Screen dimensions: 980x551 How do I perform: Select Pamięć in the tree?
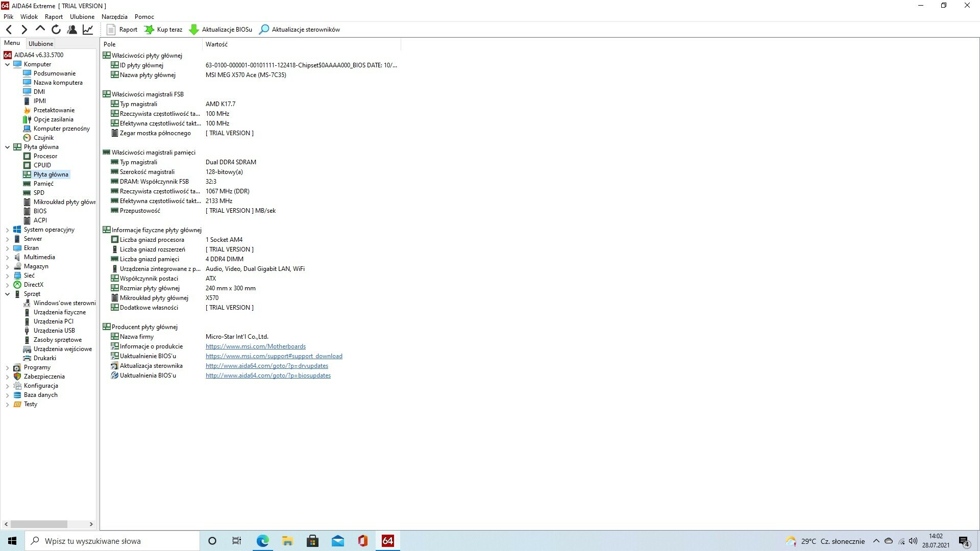pos(43,184)
